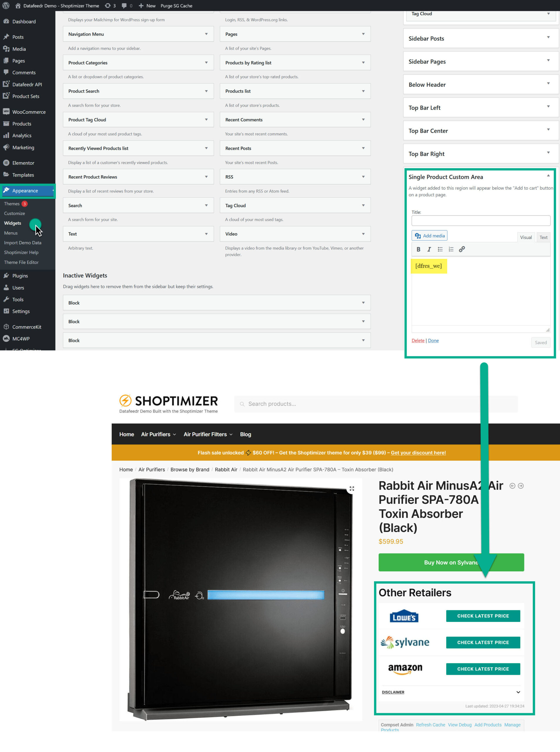Click Purge SG Cache
The height and width of the screenshot is (752, 560).
coord(176,5)
